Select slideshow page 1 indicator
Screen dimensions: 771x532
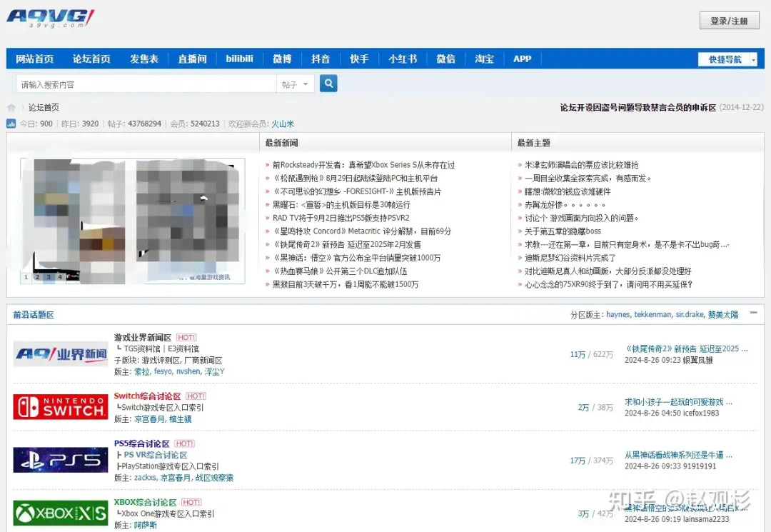click(x=26, y=277)
